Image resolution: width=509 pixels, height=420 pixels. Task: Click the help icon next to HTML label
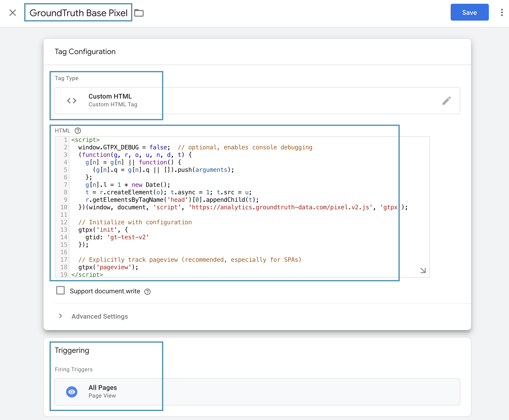(x=78, y=131)
